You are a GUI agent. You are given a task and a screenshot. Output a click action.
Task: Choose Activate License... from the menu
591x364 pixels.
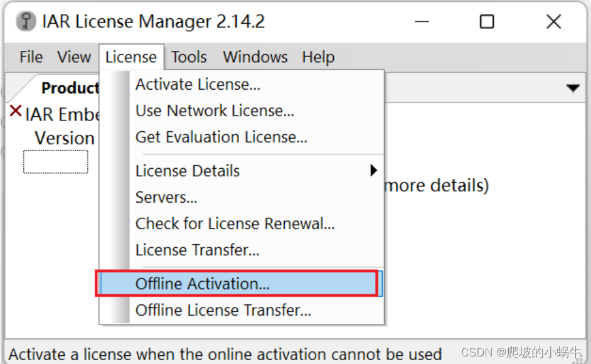click(x=242, y=84)
